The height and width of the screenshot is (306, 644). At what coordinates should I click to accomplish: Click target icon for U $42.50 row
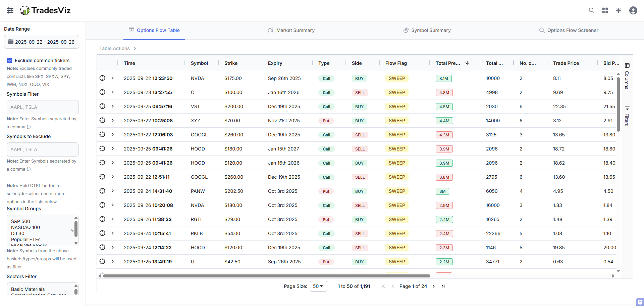[x=102, y=261]
